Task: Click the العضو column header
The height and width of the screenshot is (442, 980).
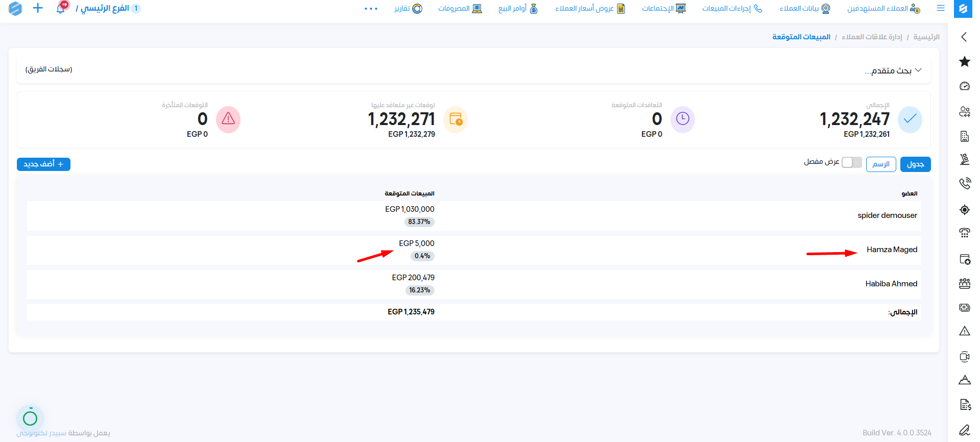Action: 909,193
